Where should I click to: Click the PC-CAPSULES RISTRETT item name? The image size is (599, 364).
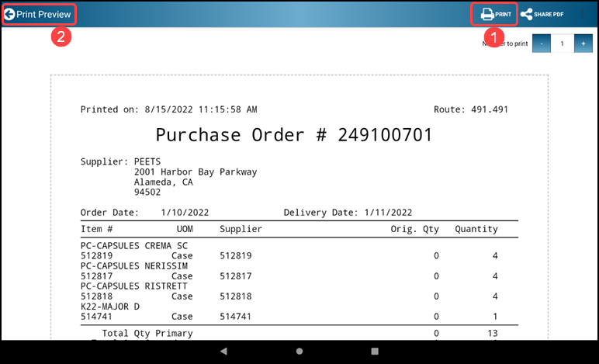[x=134, y=286]
